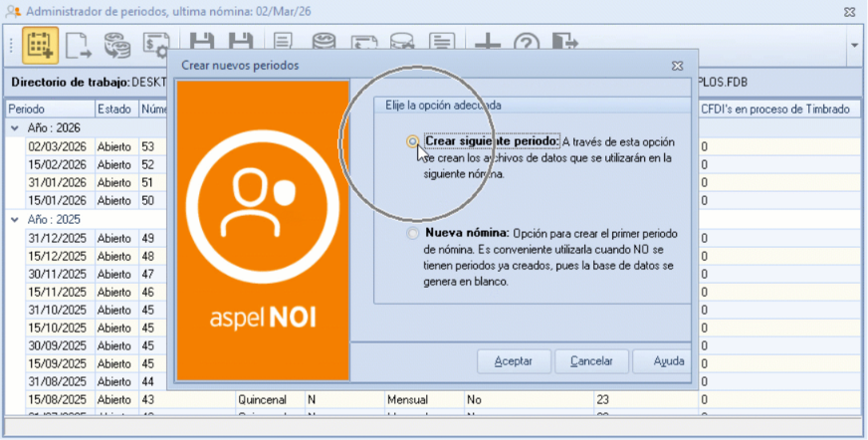Click the plus sign toolbar icon
The width and height of the screenshot is (868, 440).
click(488, 42)
